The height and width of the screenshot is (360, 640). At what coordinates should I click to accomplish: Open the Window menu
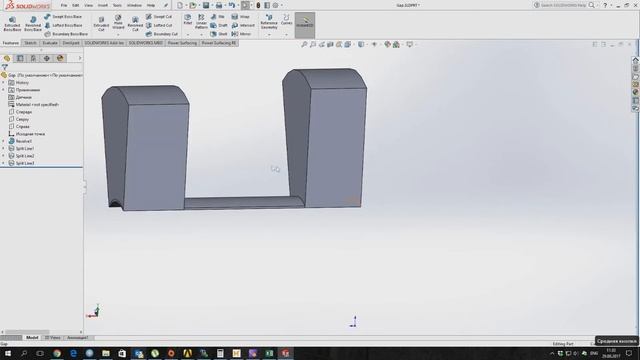pyautogui.click(x=134, y=5)
